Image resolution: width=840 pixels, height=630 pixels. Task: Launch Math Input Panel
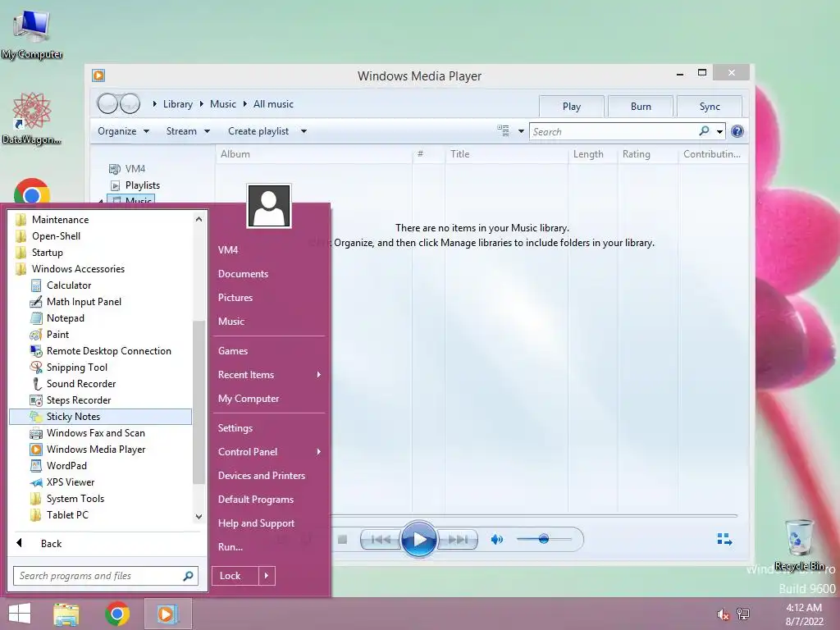click(84, 302)
